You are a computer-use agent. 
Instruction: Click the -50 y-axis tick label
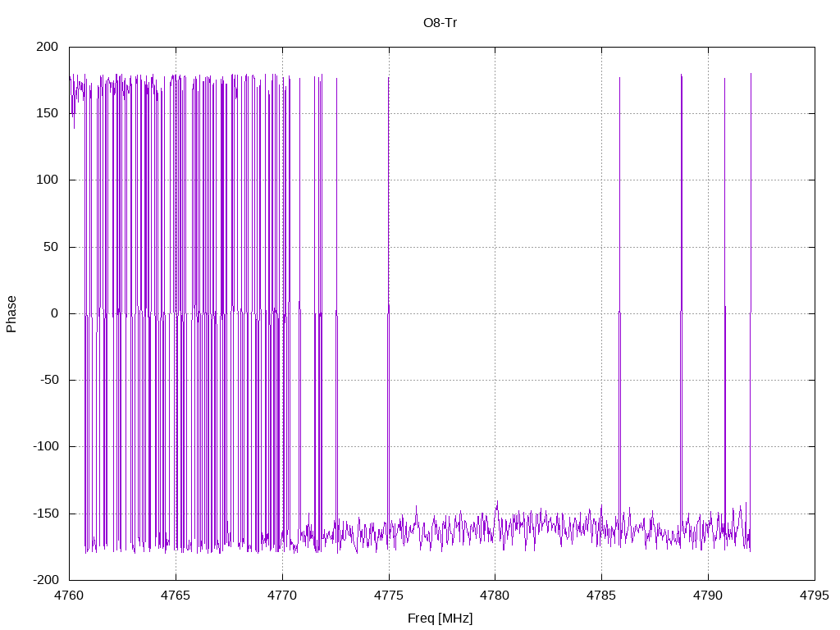pos(49,381)
